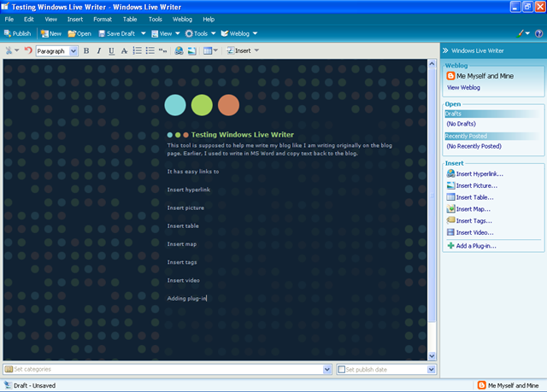Image resolution: width=547 pixels, height=392 pixels.
Task: Click the draft status icon in status bar
Action: click(8, 385)
